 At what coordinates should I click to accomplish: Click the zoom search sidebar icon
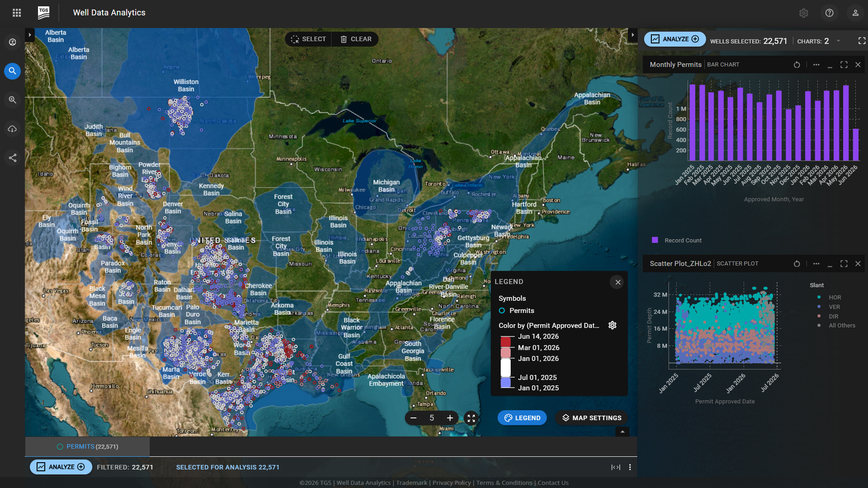[x=13, y=100]
